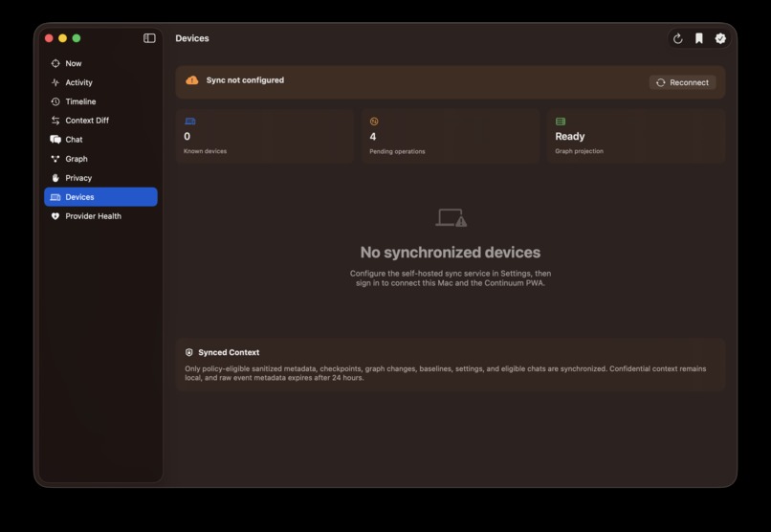Select Context Diff in sidebar
771x532 pixels.
[100, 121]
